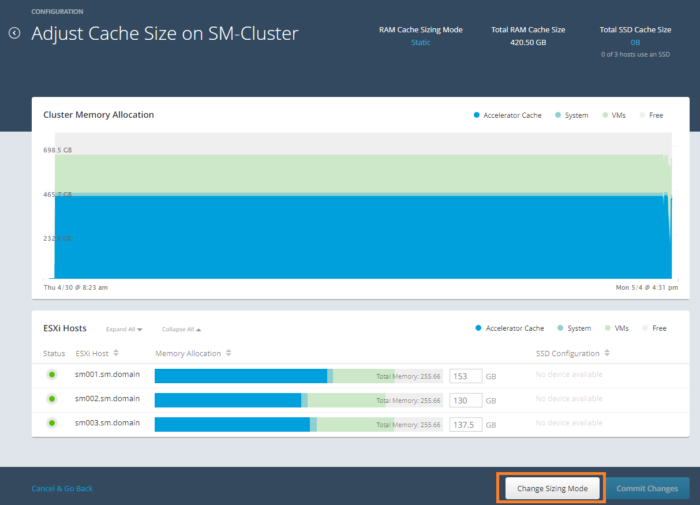Toggle Free legend in Cluster Memory chart
700x505 pixels.
pos(651,115)
